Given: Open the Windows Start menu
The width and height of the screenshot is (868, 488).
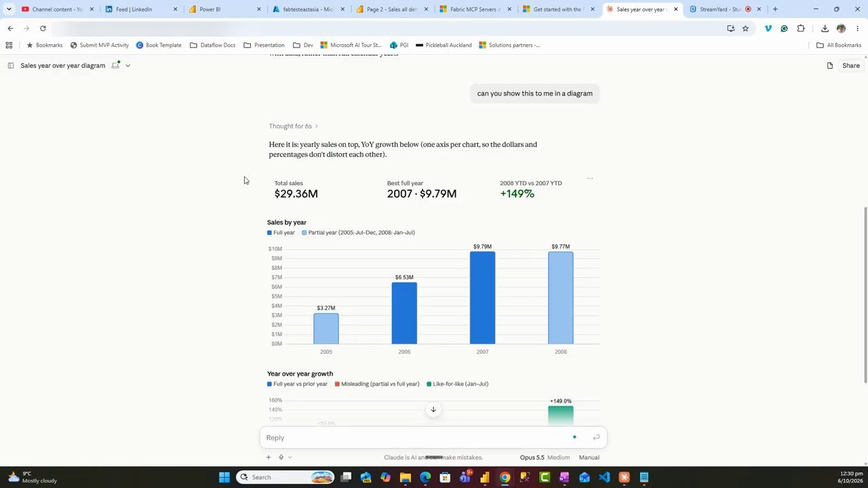Looking at the screenshot, I should pyautogui.click(x=224, y=477).
